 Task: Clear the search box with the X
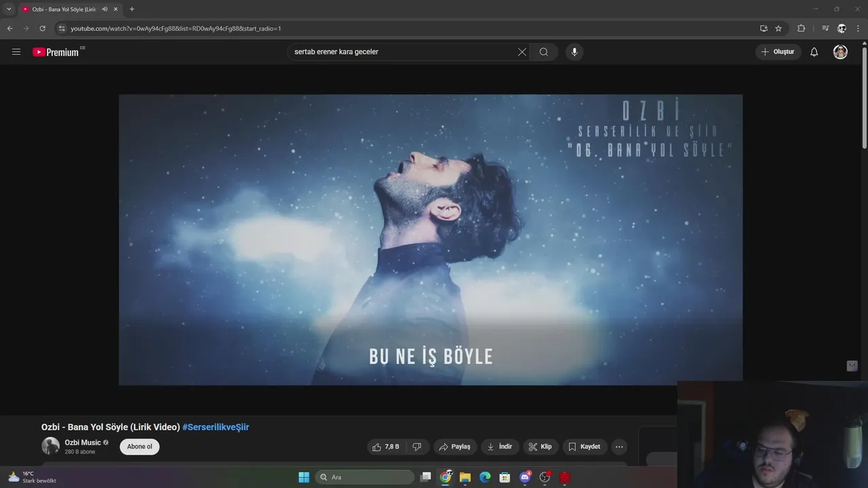click(x=521, y=52)
